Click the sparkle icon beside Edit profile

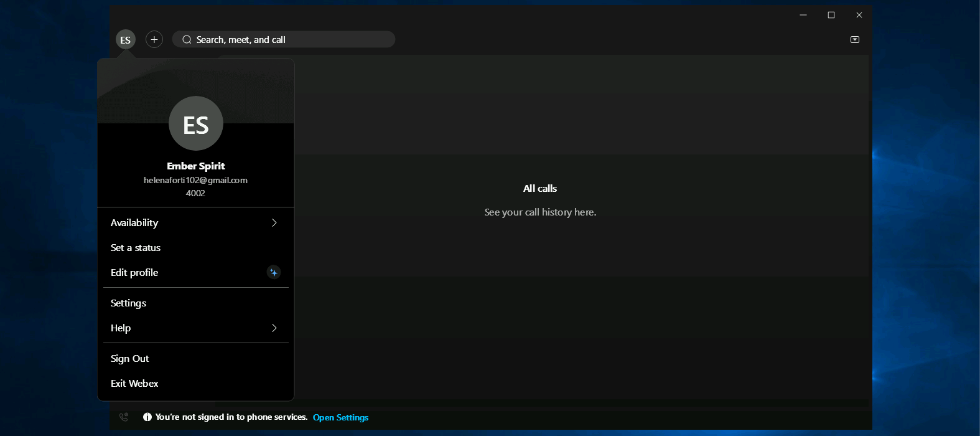[274, 273]
